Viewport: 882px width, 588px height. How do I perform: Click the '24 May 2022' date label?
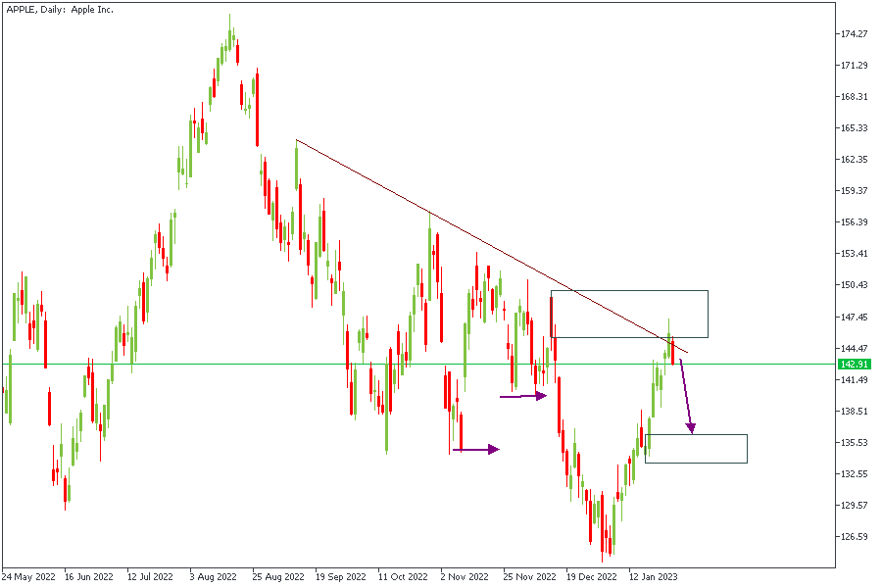pos(28,577)
